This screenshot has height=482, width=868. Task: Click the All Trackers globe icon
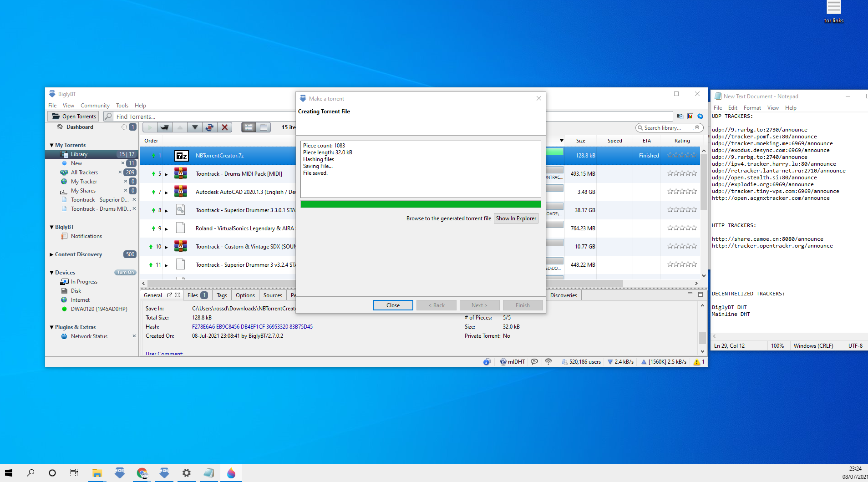[x=64, y=173]
